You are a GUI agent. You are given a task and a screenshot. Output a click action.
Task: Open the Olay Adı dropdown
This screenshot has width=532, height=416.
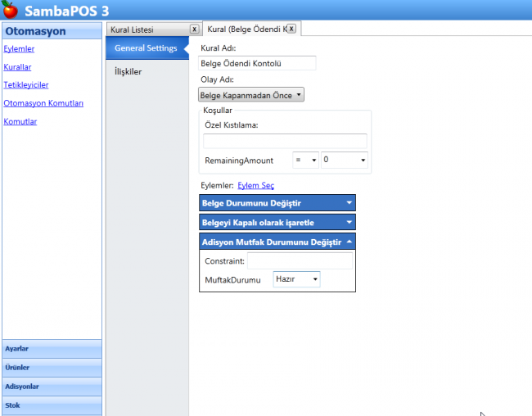(251, 95)
